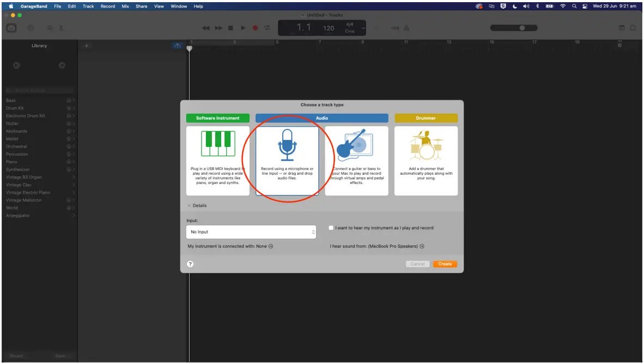
Task: Open the Record menu
Action: coord(108,6)
